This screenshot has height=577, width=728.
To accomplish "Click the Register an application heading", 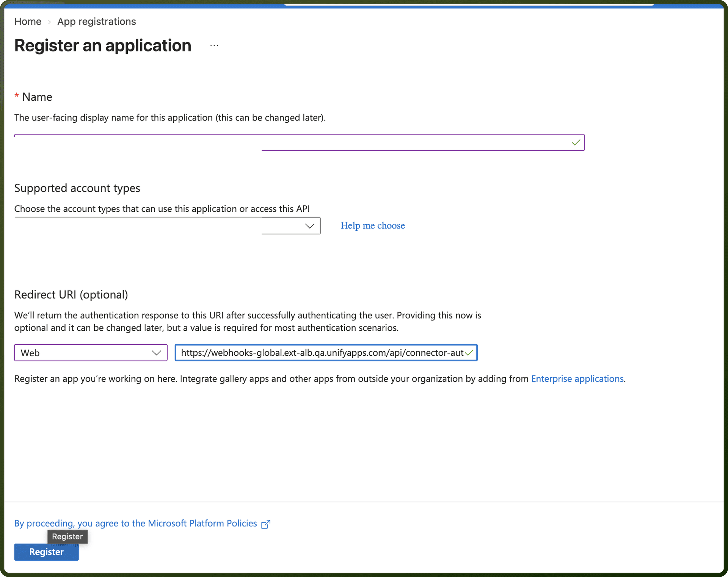I will pos(103,45).
